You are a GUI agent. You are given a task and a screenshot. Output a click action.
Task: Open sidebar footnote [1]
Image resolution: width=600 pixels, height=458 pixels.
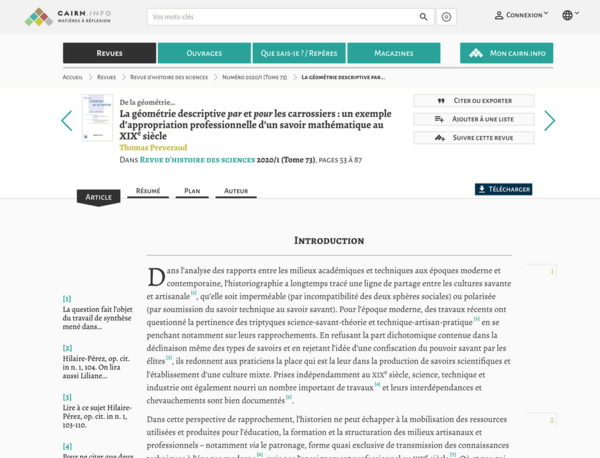(67, 299)
